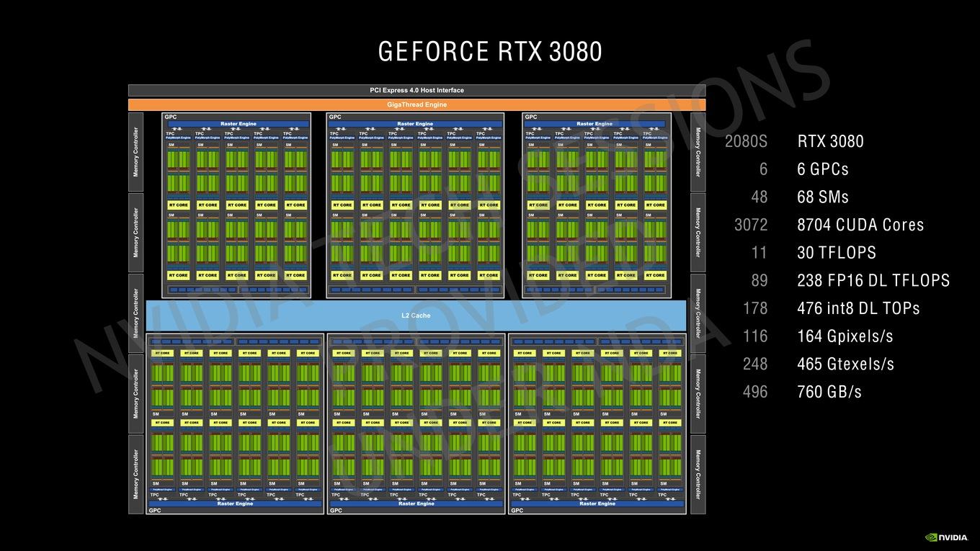Click the 2080S value 248
Viewport: 980px width, 551px height.
coord(755,364)
